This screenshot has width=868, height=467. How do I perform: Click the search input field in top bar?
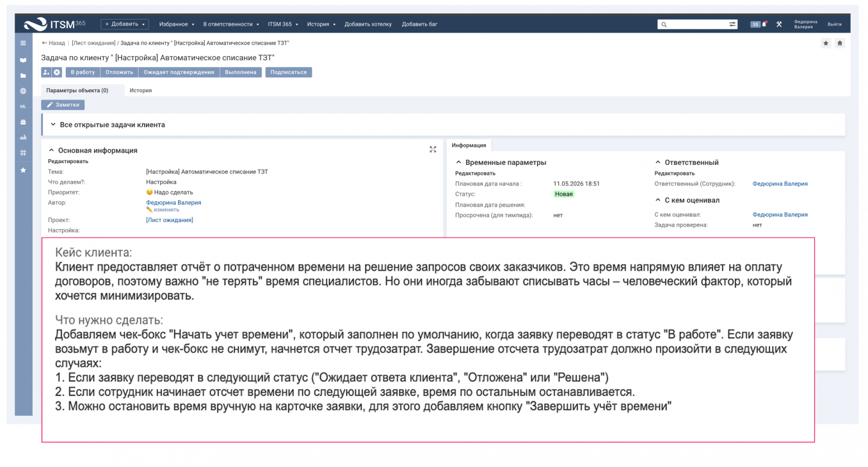point(698,24)
